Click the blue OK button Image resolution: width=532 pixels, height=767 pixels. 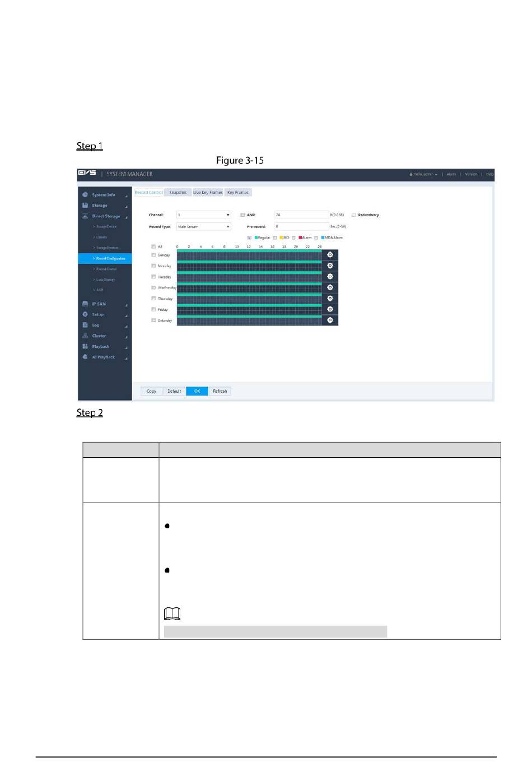point(197,391)
